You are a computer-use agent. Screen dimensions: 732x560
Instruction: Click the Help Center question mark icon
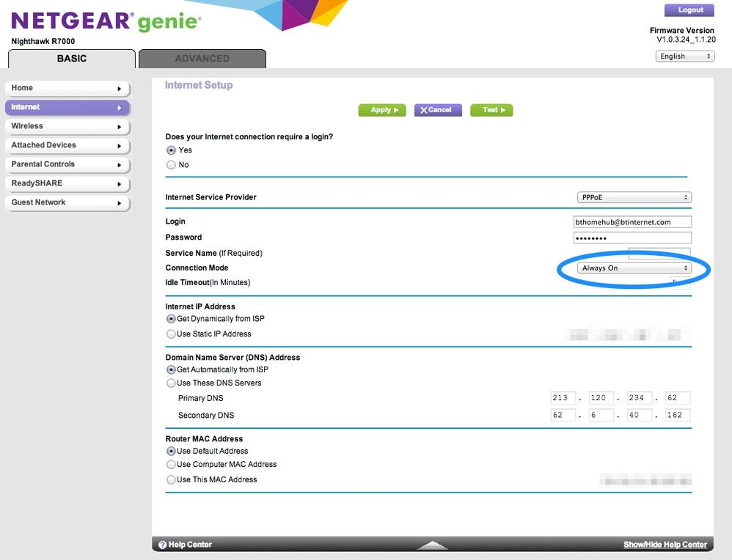[161, 545]
